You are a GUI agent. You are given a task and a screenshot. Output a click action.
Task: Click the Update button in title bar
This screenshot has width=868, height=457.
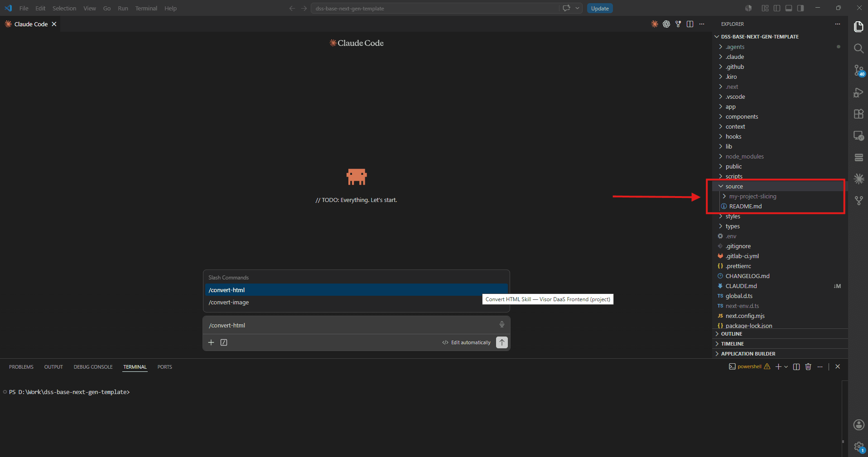click(x=600, y=8)
